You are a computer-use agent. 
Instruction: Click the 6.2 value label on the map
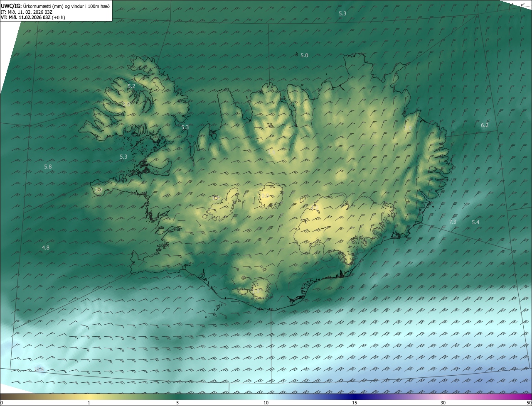(x=485, y=125)
